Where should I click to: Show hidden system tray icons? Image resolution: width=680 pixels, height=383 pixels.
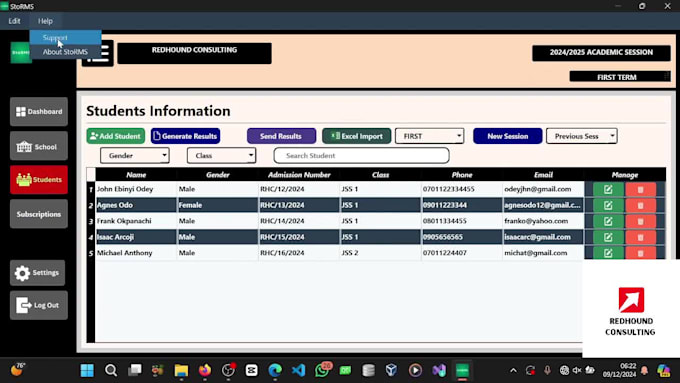[513, 370]
